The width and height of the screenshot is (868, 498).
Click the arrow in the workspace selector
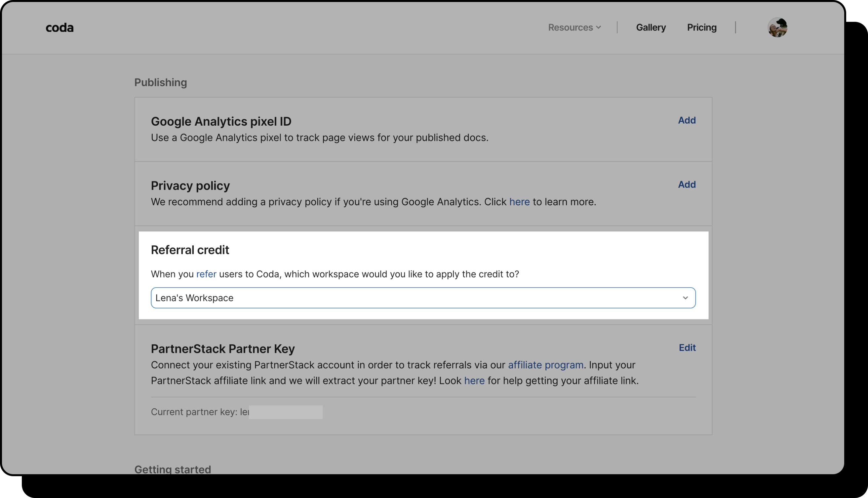tap(685, 298)
